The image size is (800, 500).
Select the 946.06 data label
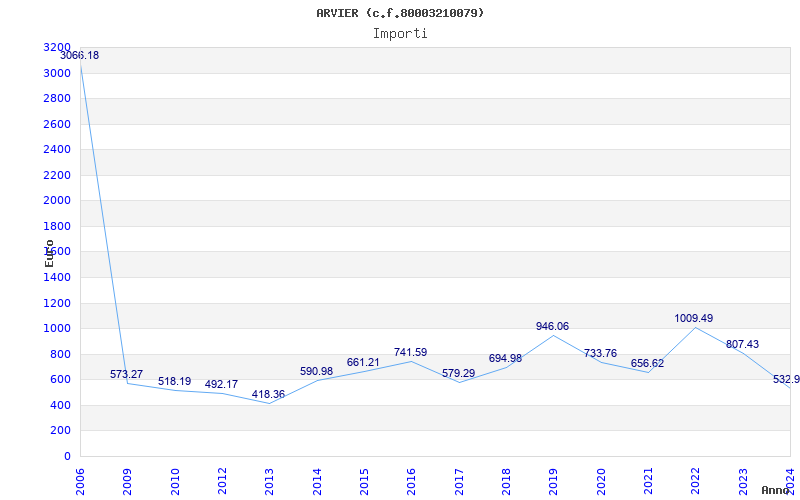[552, 327]
